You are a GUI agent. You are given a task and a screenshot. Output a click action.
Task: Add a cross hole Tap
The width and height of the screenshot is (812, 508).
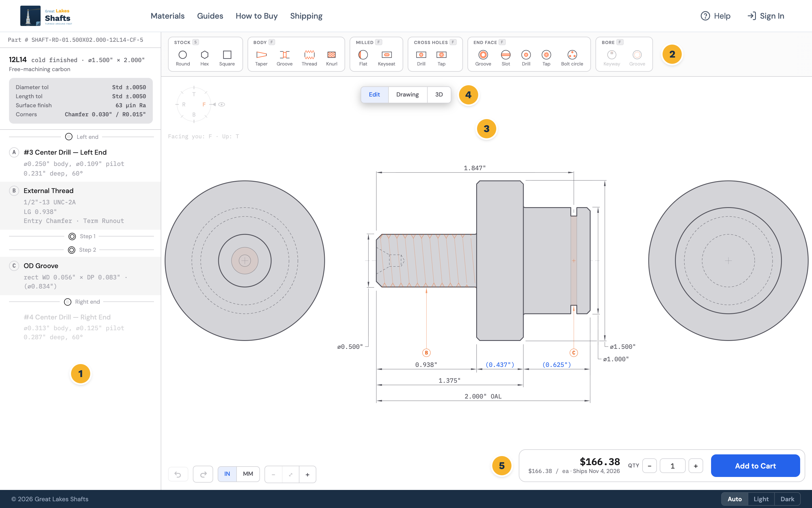click(441, 58)
